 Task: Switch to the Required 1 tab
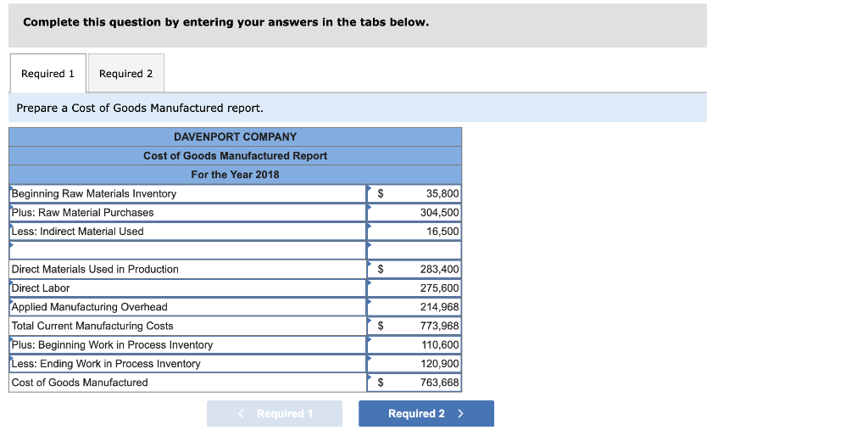tap(48, 73)
